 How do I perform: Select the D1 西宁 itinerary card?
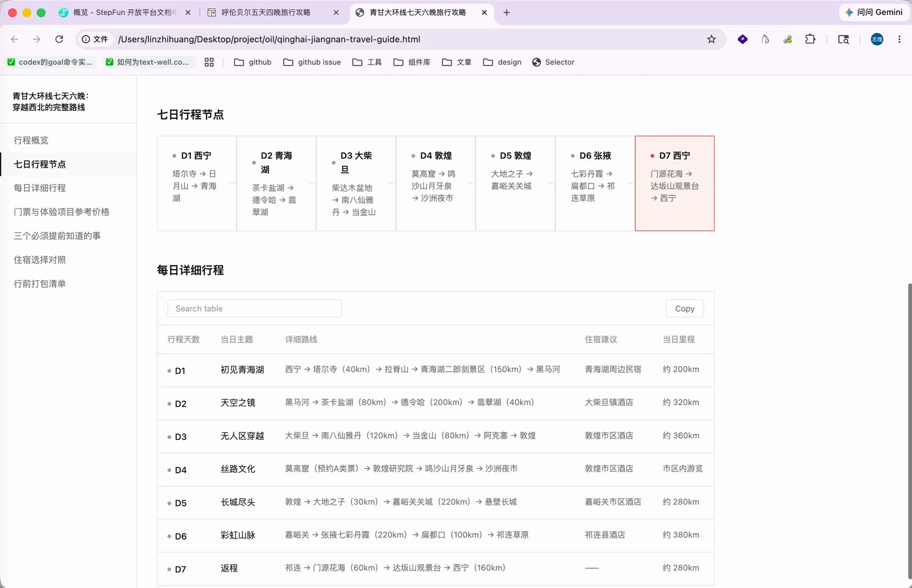click(x=197, y=183)
